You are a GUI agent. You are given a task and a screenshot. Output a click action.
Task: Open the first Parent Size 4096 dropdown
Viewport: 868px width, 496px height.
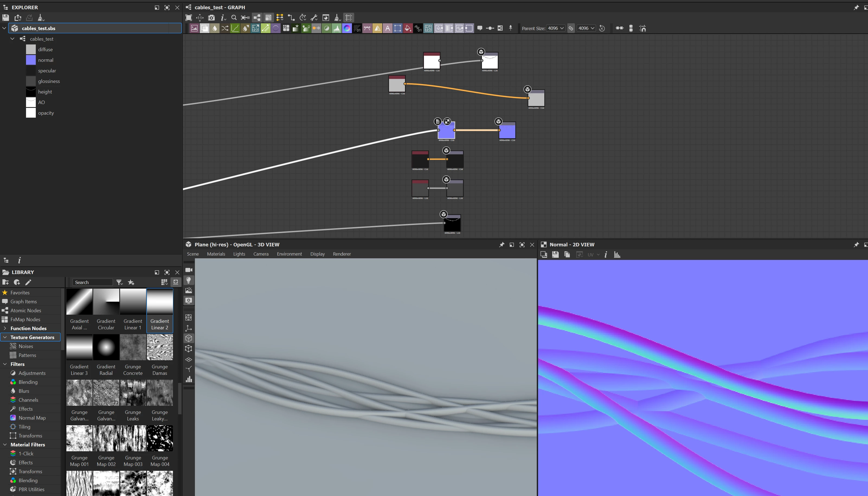(556, 28)
